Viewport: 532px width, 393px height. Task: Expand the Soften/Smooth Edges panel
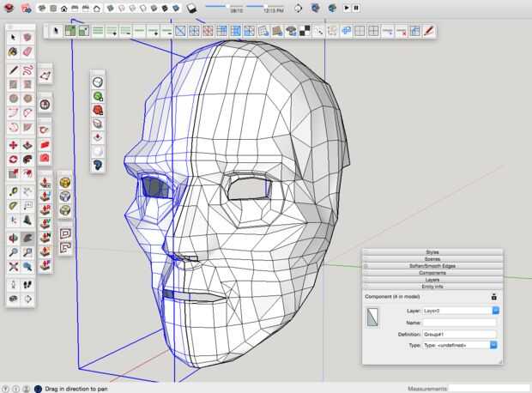point(432,266)
